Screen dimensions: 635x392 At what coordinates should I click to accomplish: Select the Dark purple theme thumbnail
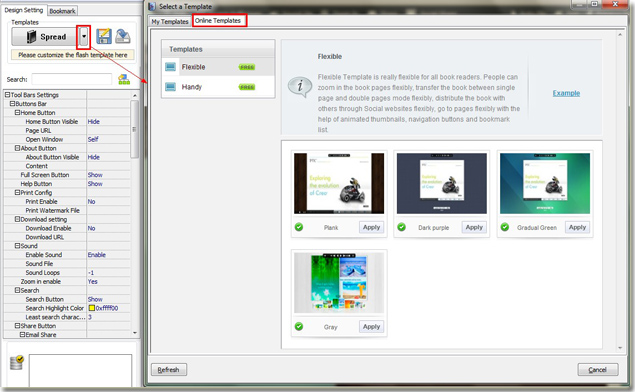pyautogui.click(x=442, y=183)
